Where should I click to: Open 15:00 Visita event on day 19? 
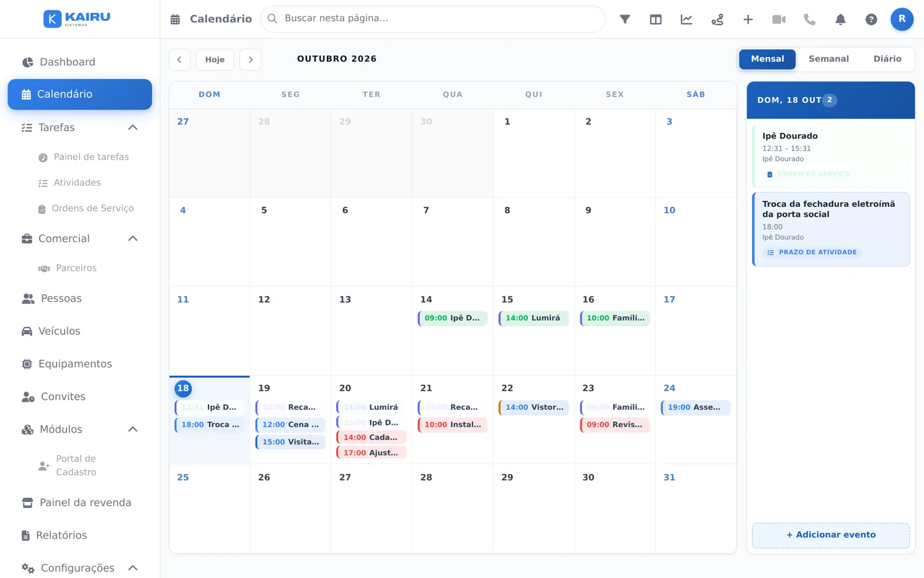tap(290, 442)
